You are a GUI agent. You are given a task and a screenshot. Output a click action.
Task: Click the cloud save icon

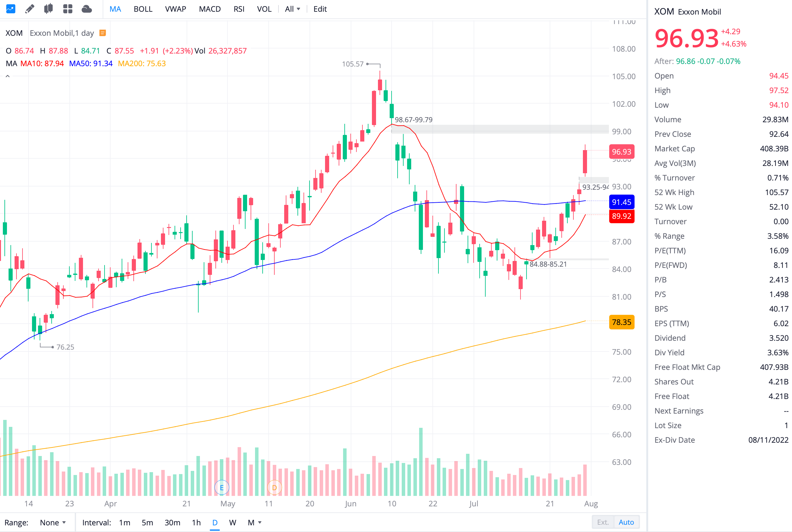[87, 9]
